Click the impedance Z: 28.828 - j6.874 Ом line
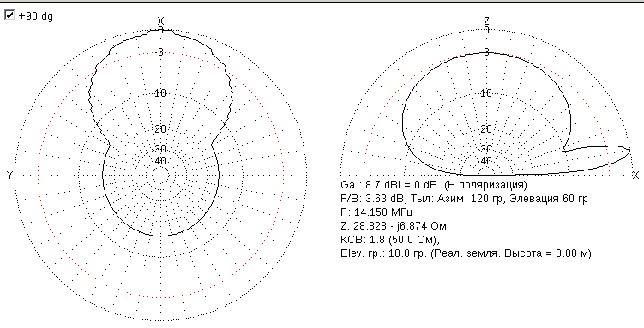This screenshot has height=328, width=644. 394,226
